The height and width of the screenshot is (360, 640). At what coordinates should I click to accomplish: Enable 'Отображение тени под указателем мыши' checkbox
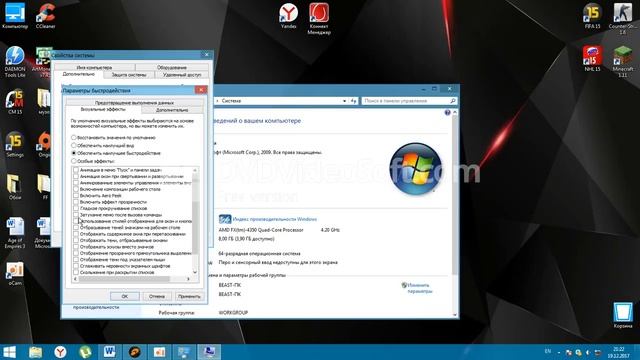[x=76, y=259]
